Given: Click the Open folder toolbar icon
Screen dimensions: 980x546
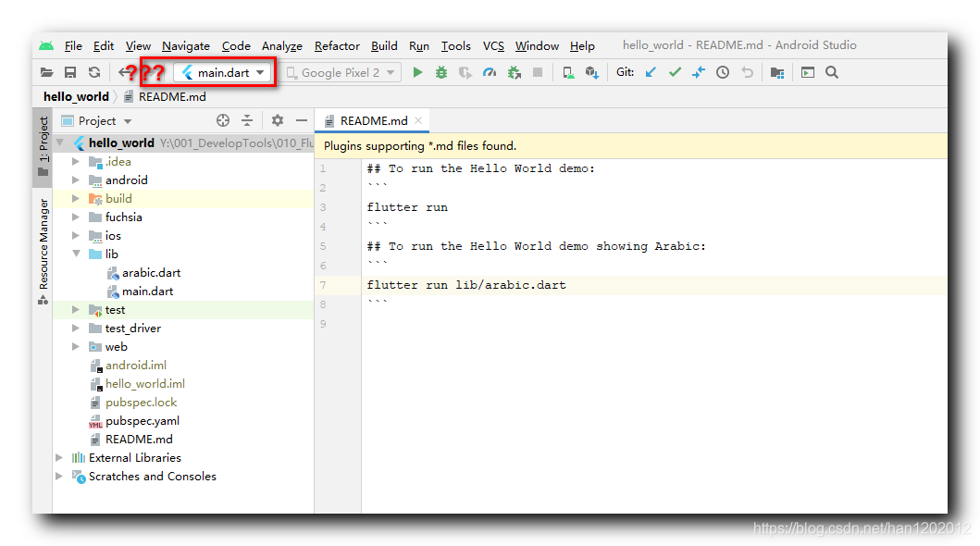Looking at the screenshot, I should tap(47, 72).
